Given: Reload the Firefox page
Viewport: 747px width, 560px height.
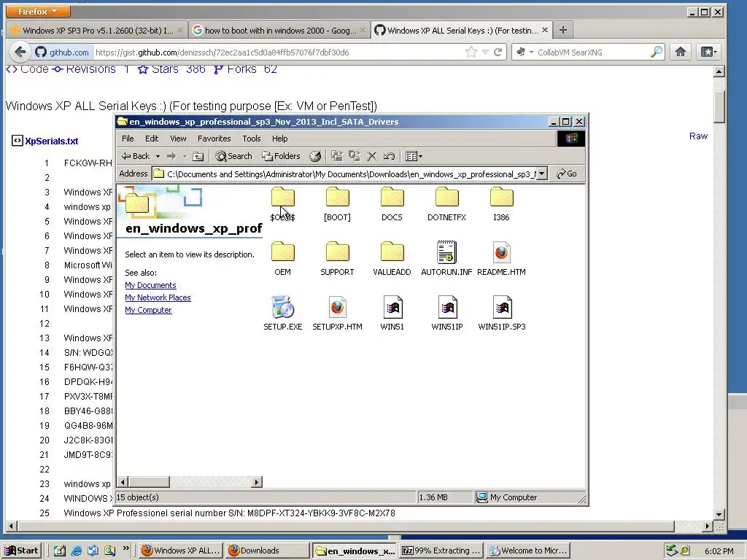Looking at the screenshot, I should coord(498,52).
